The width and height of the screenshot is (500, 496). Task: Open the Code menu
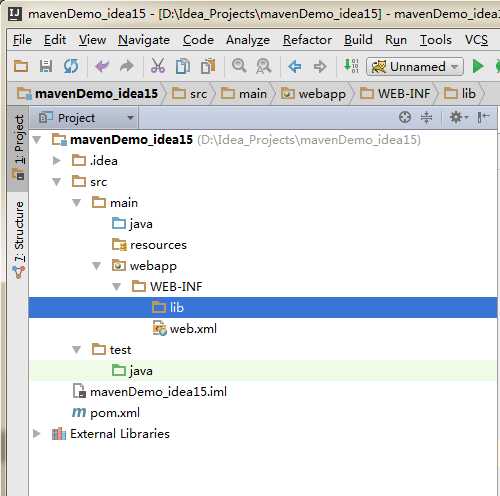point(198,40)
